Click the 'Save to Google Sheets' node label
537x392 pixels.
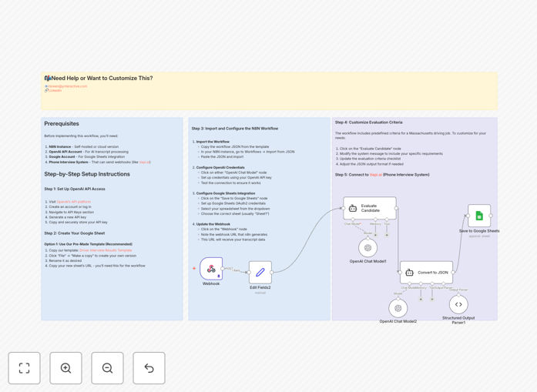479,231
